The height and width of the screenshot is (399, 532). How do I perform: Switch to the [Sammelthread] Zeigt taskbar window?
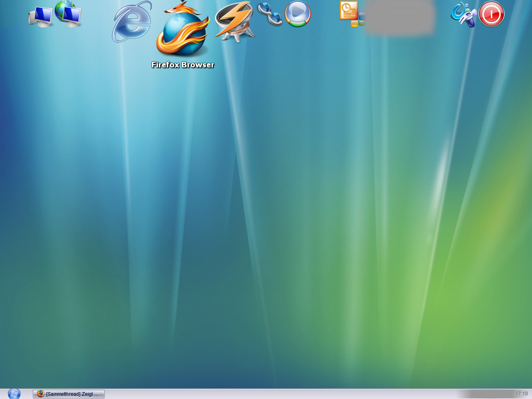[x=69, y=394]
